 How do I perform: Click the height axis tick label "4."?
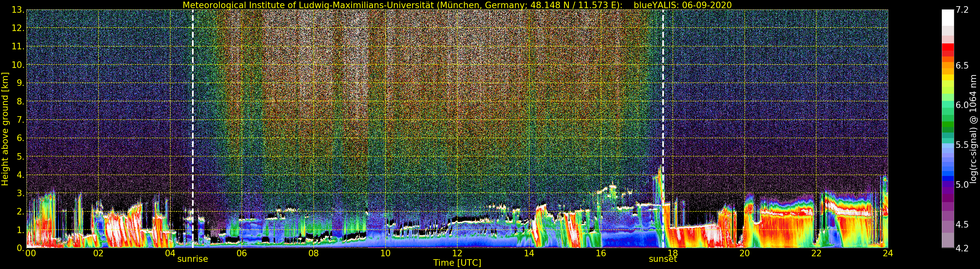[x=20, y=175]
